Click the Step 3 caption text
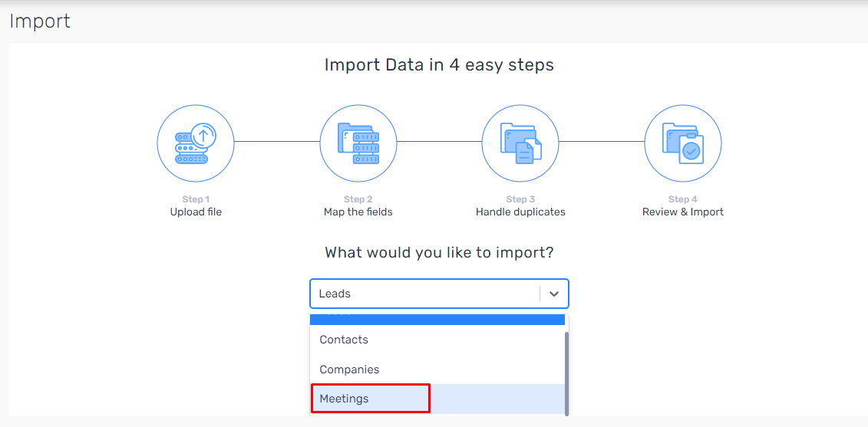Viewport: 868px width, 427px height. (x=520, y=199)
